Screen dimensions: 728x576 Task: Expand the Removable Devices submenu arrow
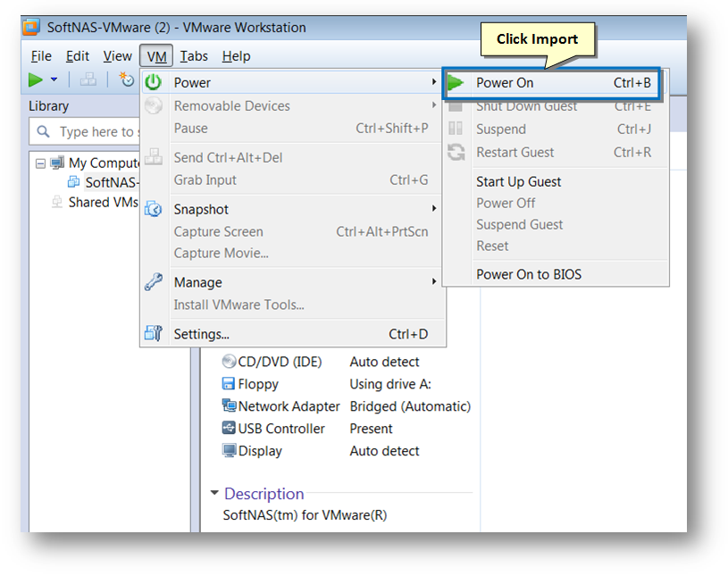point(433,104)
